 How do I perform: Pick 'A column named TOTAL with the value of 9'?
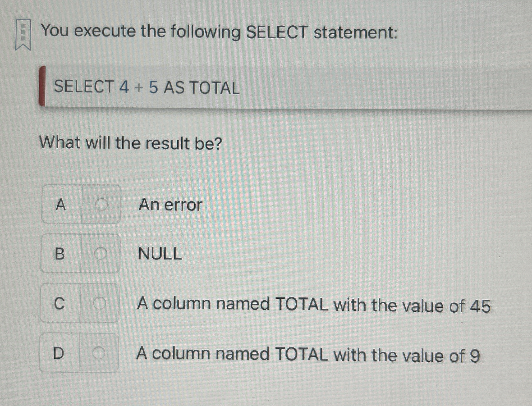(307, 354)
